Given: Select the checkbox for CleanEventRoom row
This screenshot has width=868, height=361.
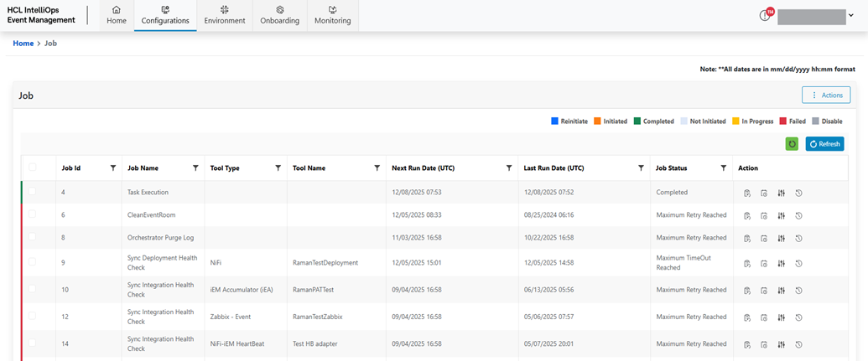Looking at the screenshot, I should [33, 214].
